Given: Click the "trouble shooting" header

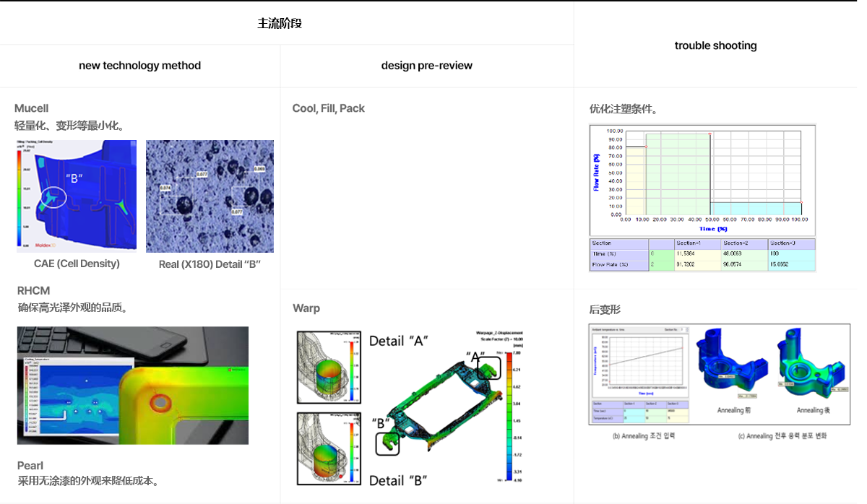Looking at the screenshot, I should 715,45.
